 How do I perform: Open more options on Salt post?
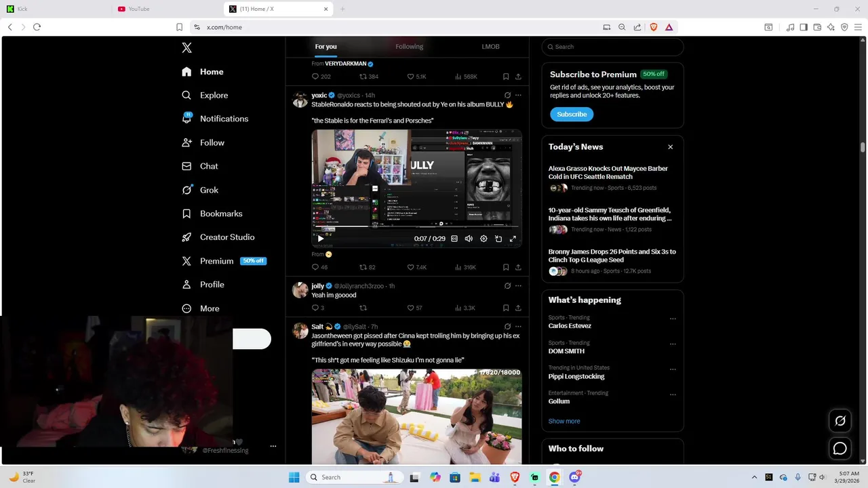tap(518, 327)
